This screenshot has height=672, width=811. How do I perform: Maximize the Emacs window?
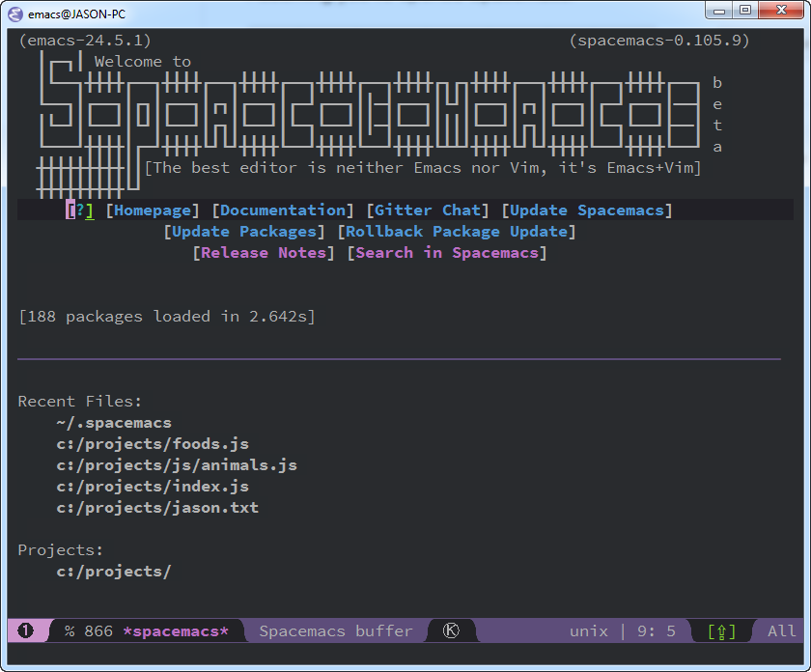pos(745,10)
